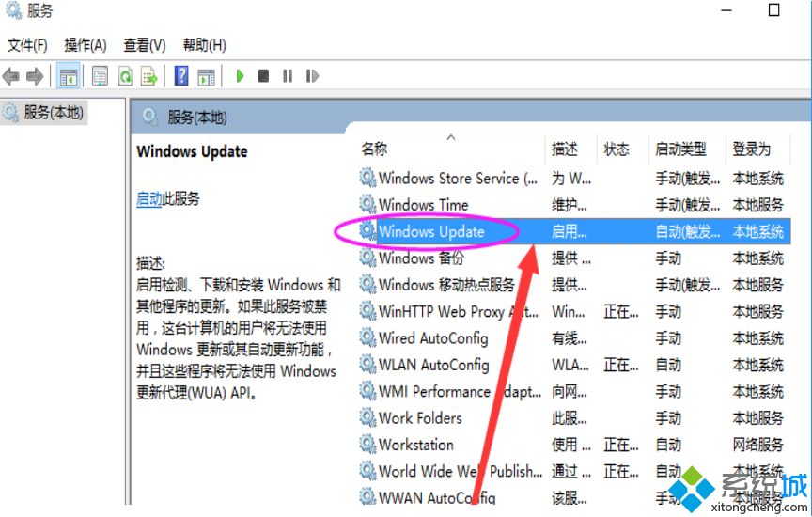
Task: Sort by the 描述 column header
Action: (565, 149)
